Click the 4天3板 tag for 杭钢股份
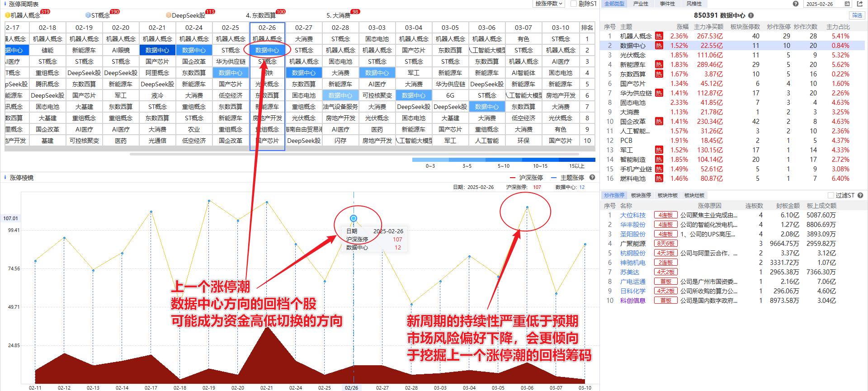 pyautogui.click(x=666, y=253)
